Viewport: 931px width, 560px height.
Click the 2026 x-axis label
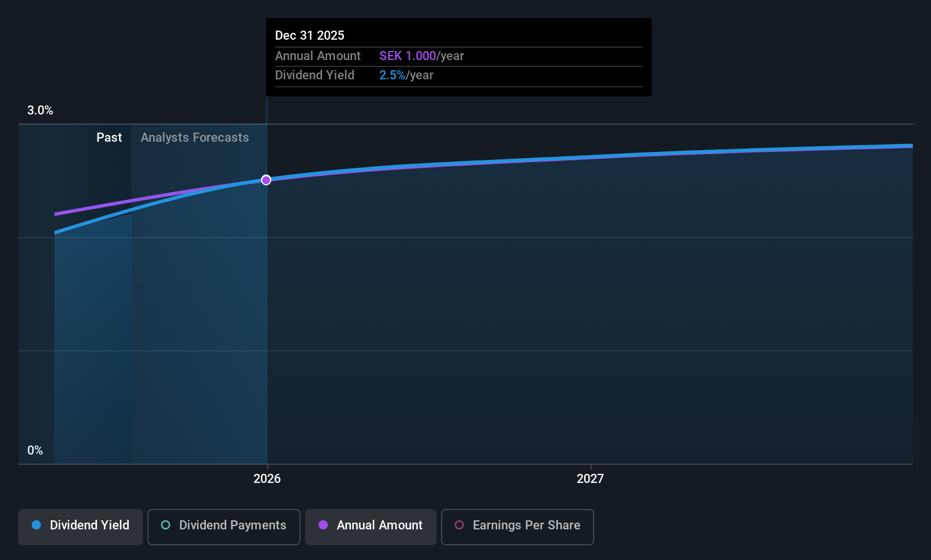[x=267, y=478]
